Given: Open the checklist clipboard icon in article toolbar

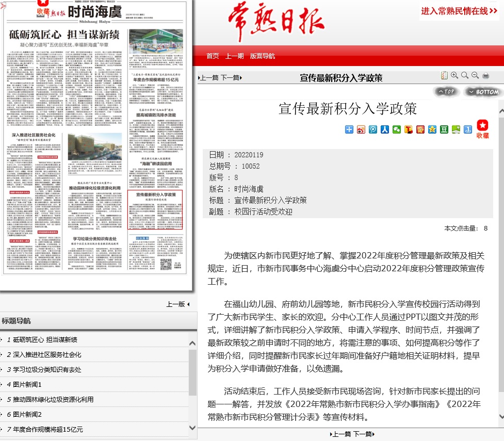Looking at the screenshot, I should [444, 75].
